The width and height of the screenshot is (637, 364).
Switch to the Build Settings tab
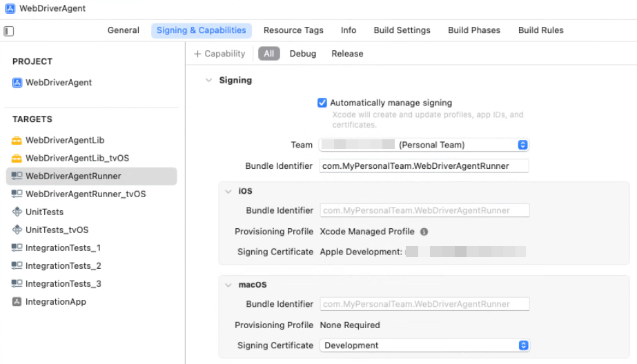(x=402, y=30)
